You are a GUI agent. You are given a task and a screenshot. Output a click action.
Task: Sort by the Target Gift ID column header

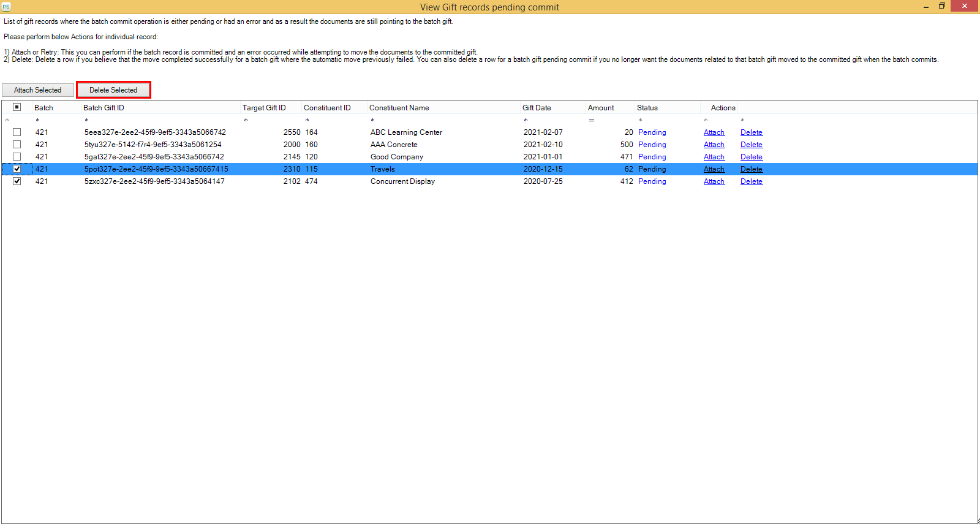point(264,108)
